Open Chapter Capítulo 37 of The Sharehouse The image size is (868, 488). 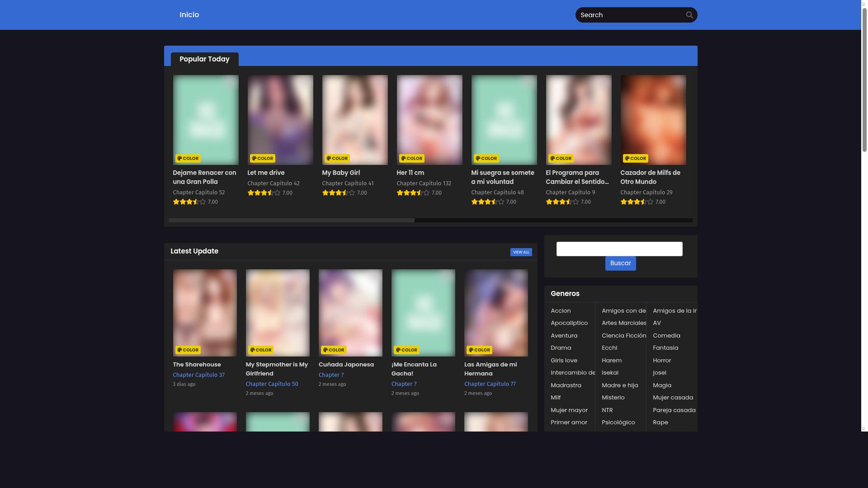(199, 375)
